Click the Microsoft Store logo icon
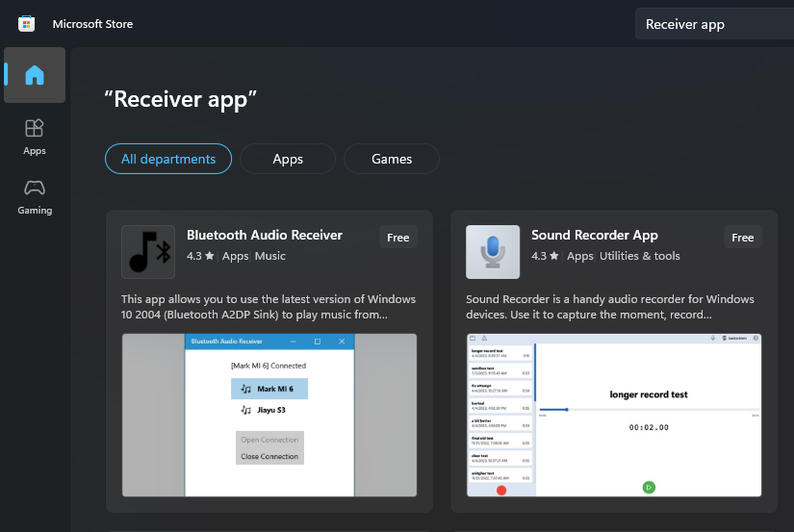This screenshot has height=532, width=794. pyautogui.click(x=26, y=24)
